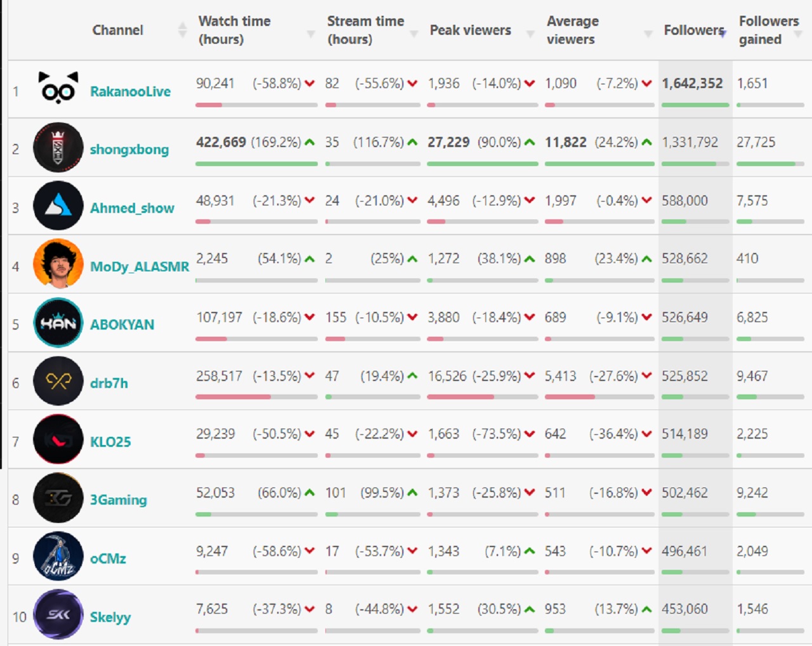This screenshot has height=646, width=812.
Task: Click shongxbong watch time progress bar
Action: point(256,164)
